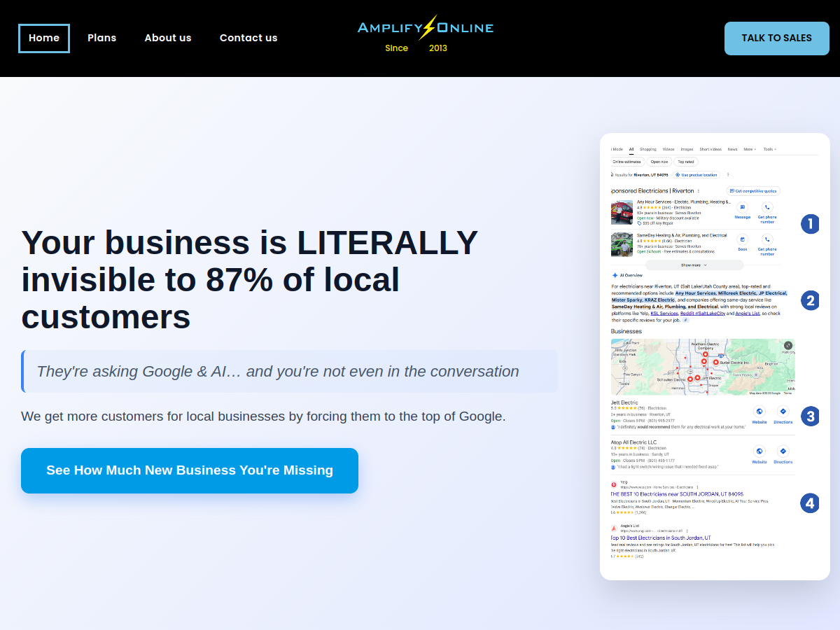Image resolution: width=840 pixels, height=630 pixels.
Task: Toggle the Top rated filter chip
Action: tap(686, 162)
